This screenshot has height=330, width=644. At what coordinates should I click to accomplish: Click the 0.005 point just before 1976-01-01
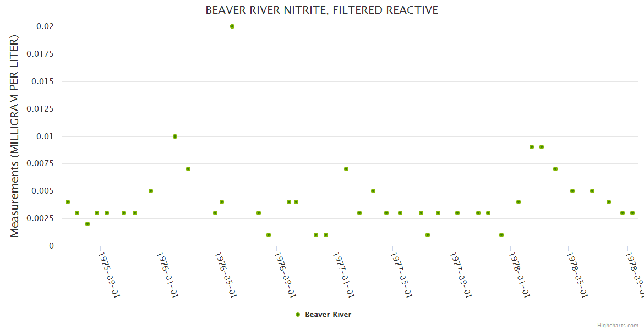[151, 191]
